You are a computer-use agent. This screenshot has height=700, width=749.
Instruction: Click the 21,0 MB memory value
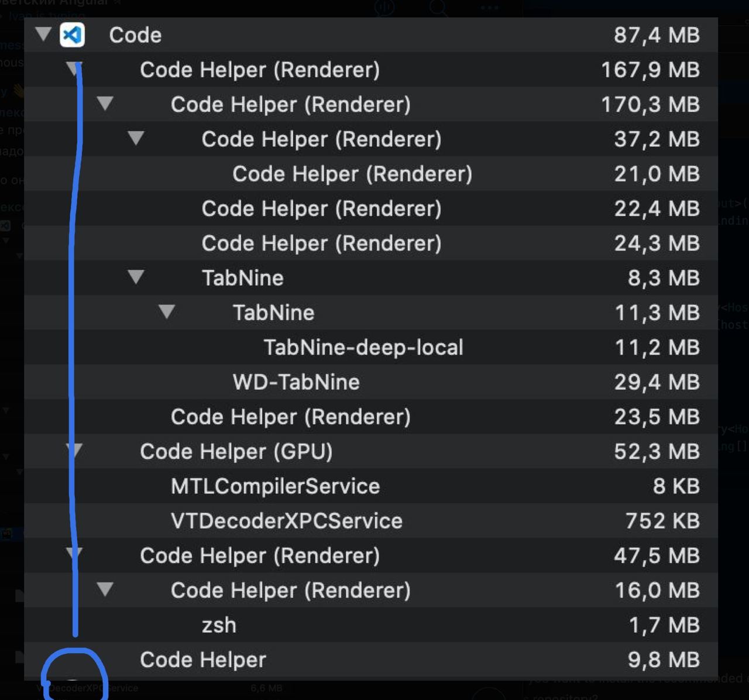tap(657, 174)
